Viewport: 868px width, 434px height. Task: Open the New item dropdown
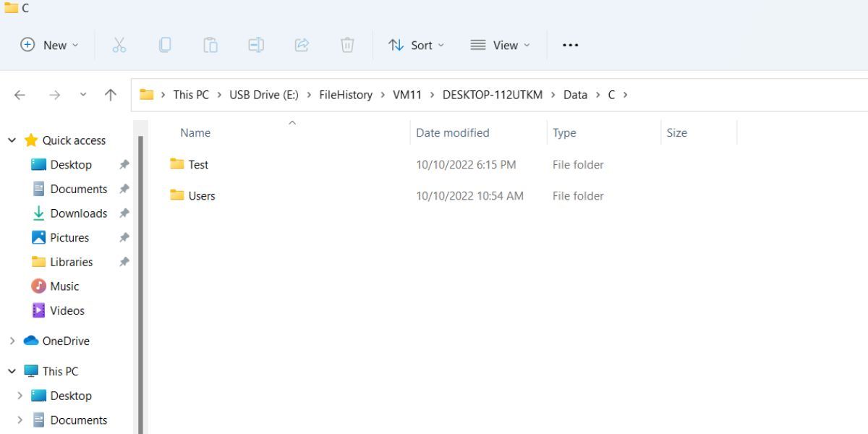tap(49, 45)
